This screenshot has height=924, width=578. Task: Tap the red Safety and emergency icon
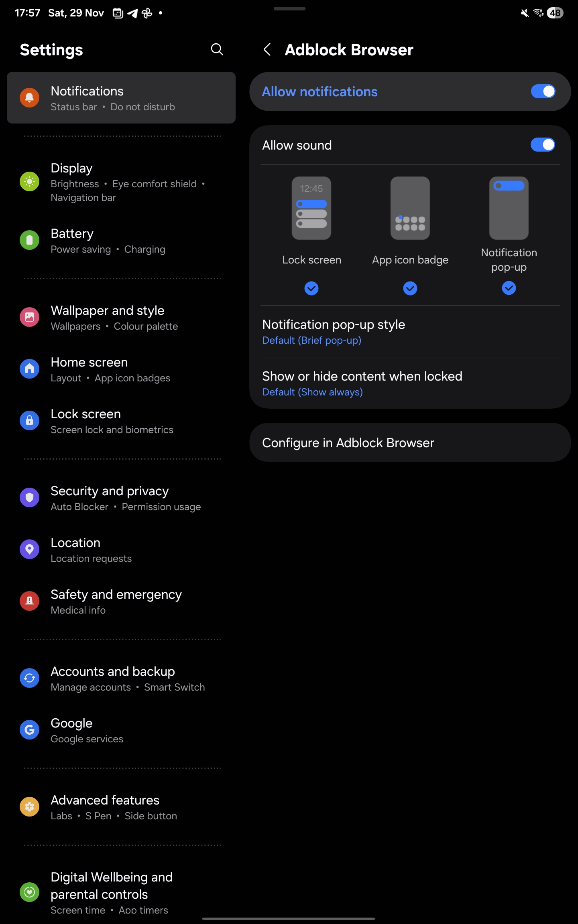(30, 601)
